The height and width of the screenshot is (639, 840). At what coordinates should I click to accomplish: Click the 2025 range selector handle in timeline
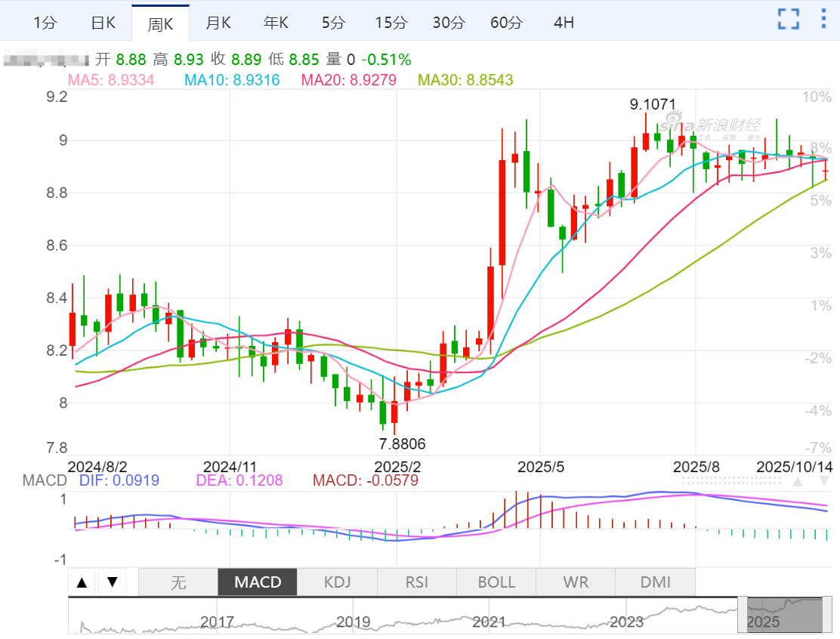point(784,615)
